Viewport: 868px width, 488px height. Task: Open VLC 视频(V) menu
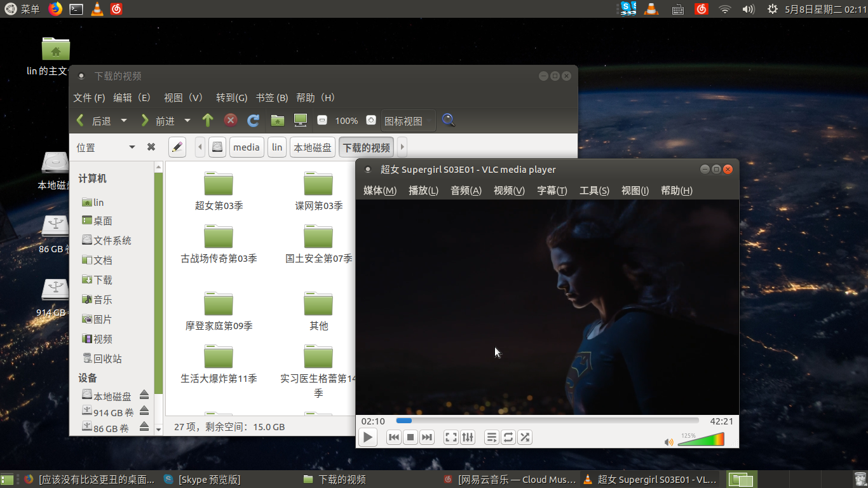509,190
